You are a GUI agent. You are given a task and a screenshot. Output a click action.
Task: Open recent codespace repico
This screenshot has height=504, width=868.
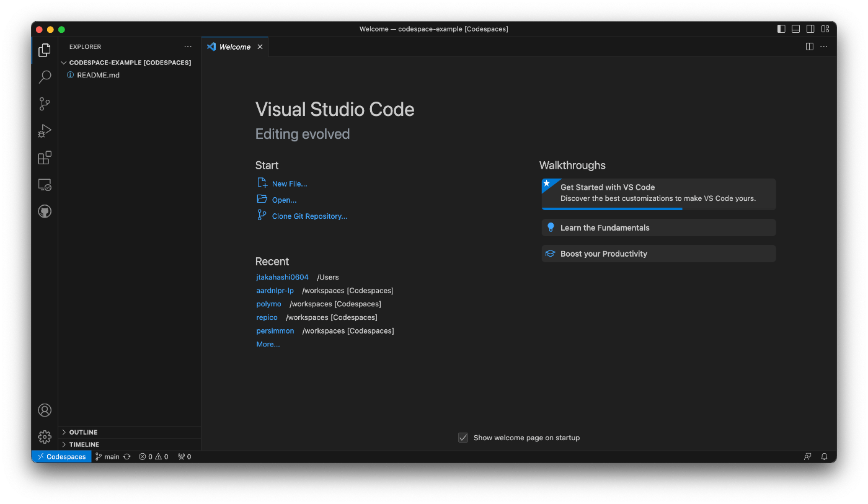(267, 317)
